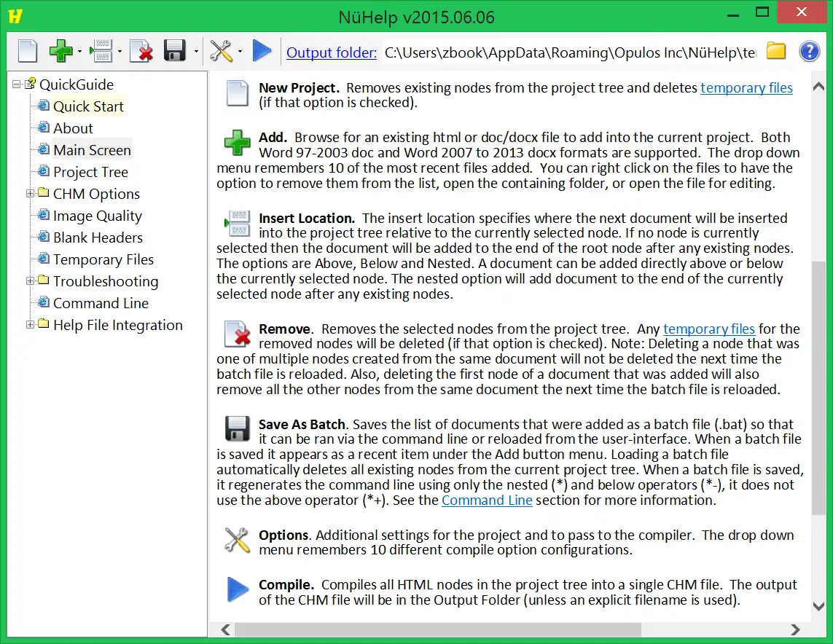Select CHM Options tree item
Screen dimensions: 833x644
96,194
